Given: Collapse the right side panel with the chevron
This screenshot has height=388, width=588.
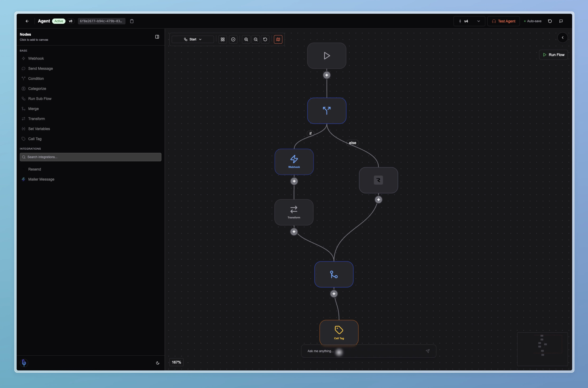Looking at the screenshot, I should tap(563, 37).
